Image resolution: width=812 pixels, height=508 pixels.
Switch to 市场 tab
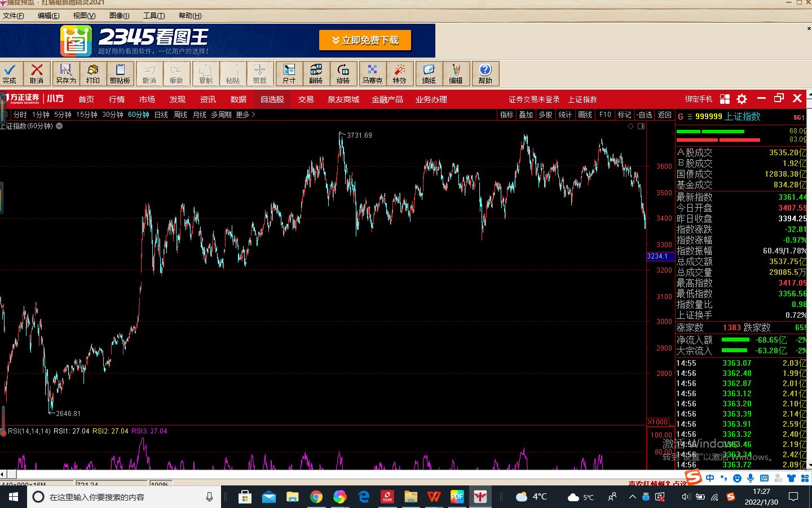click(147, 99)
